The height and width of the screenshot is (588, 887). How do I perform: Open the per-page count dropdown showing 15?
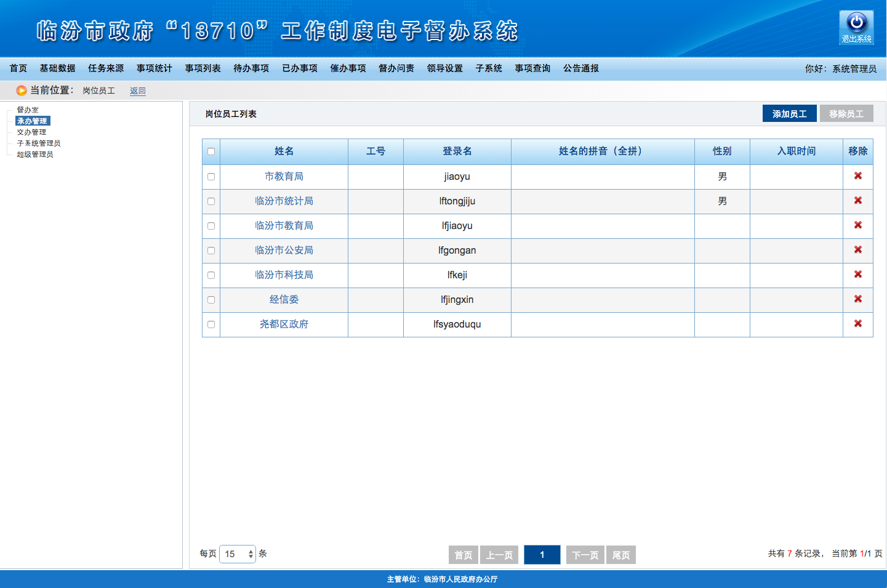pyautogui.click(x=237, y=554)
